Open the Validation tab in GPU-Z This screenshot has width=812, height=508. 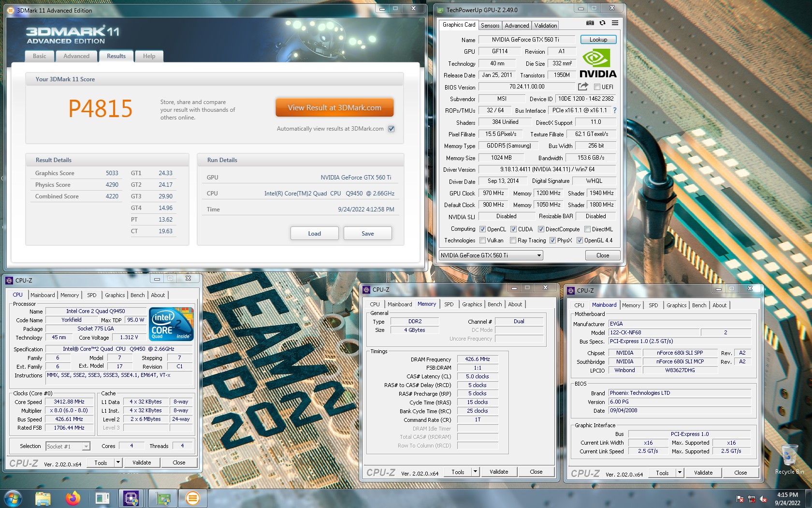click(x=546, y=26)
